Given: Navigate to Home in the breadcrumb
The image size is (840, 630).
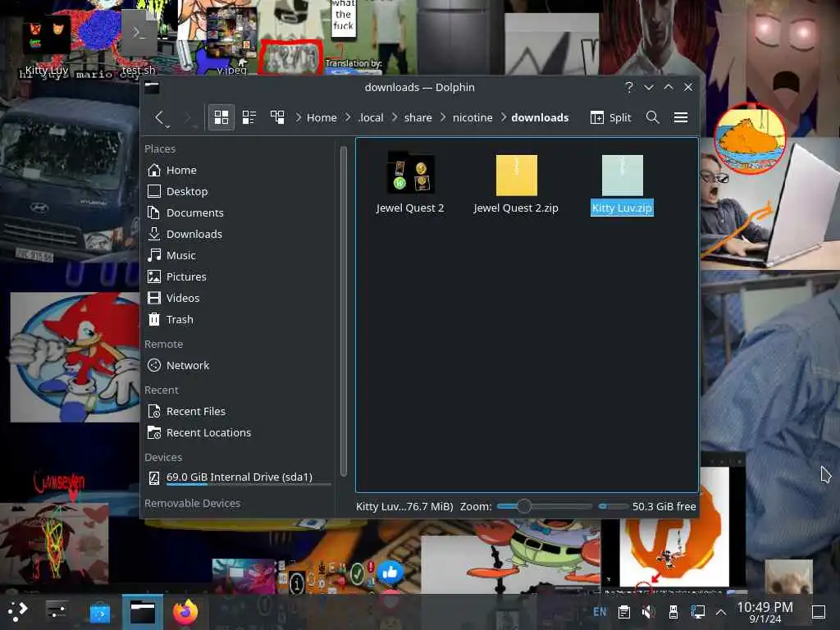Looking at the screenshot, I should (x=322, y=118).
